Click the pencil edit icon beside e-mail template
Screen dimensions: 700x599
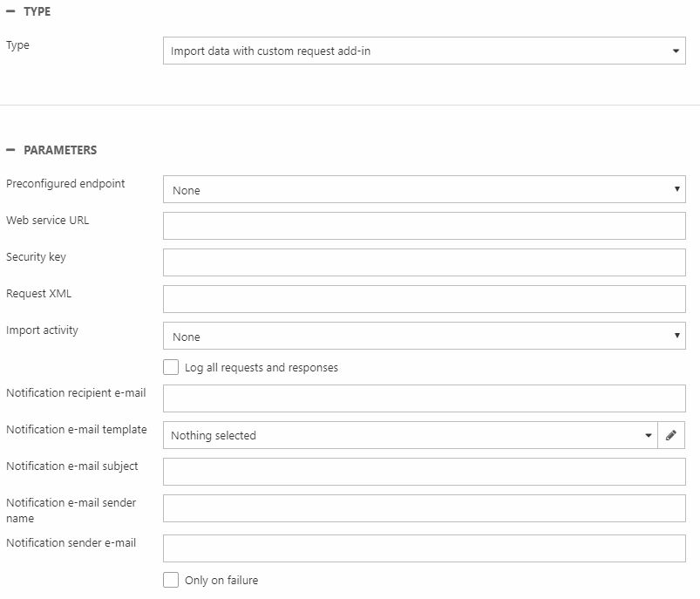[x=670, y=435]
